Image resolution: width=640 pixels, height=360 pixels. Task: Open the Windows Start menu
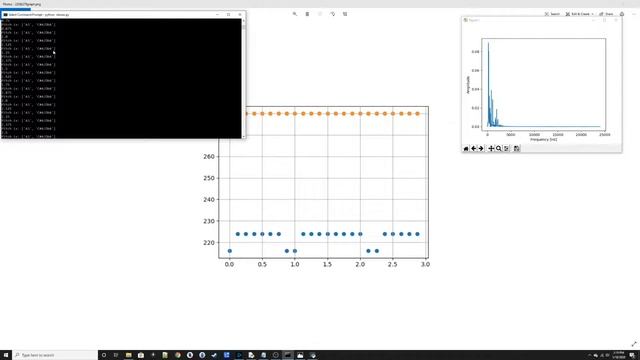coord(6,355)
